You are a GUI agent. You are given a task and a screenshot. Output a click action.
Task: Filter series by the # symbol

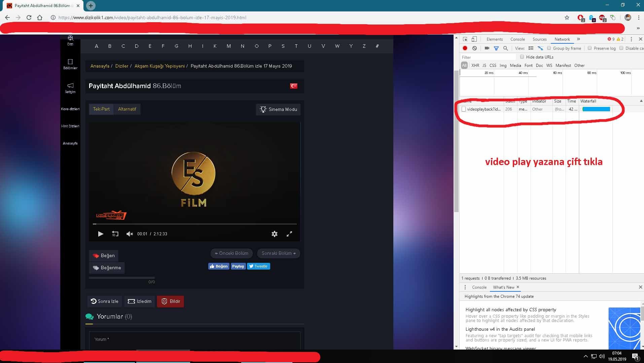[377, 46]
